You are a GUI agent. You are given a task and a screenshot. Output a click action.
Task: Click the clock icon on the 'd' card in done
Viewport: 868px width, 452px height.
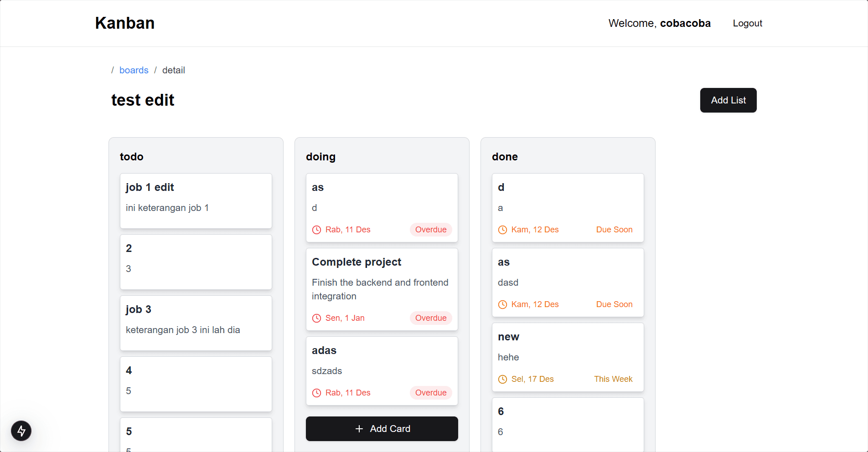coord(503,230)
